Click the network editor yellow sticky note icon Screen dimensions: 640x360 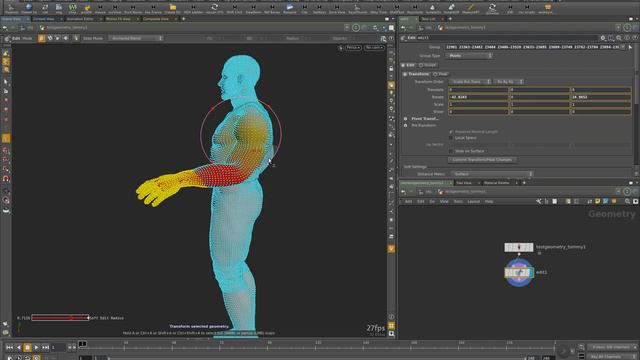coord(598,201)
